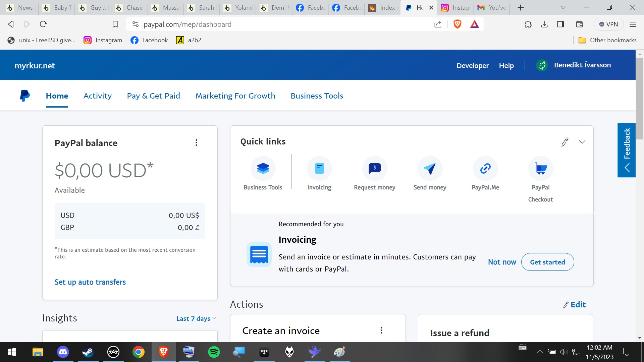Click Set up auto transfers link
This screenshot has height=362, width=644.
90,282
